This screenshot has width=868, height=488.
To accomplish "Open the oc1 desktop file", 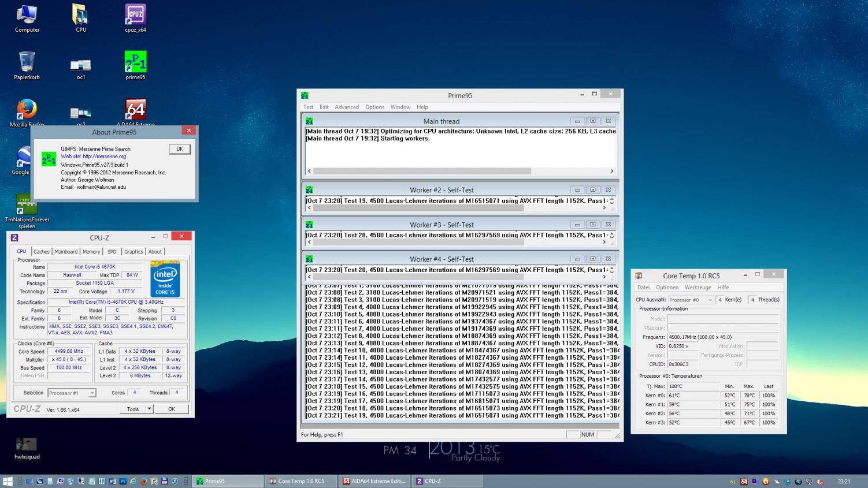I will click(x=81, y=68).
